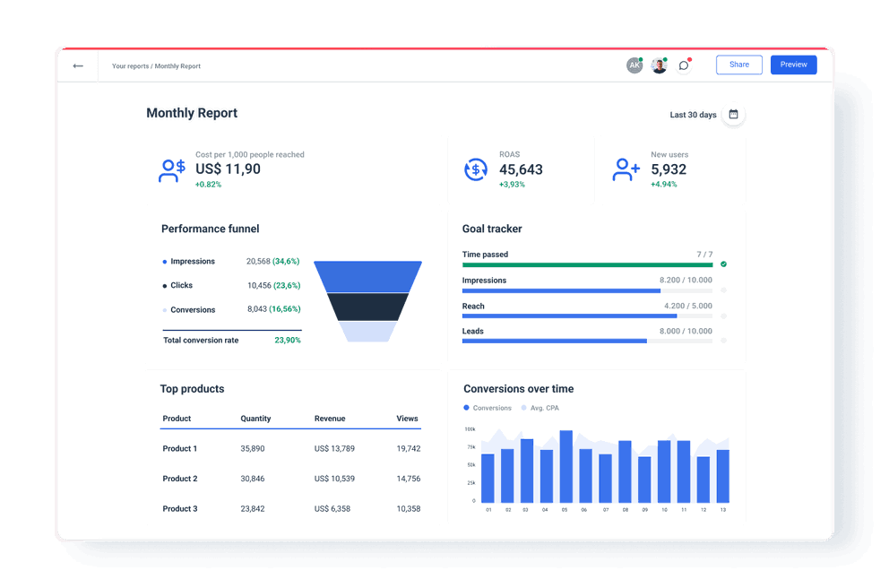
Task: Open the Last 30 days selector
Action: (x=692, y=115)
